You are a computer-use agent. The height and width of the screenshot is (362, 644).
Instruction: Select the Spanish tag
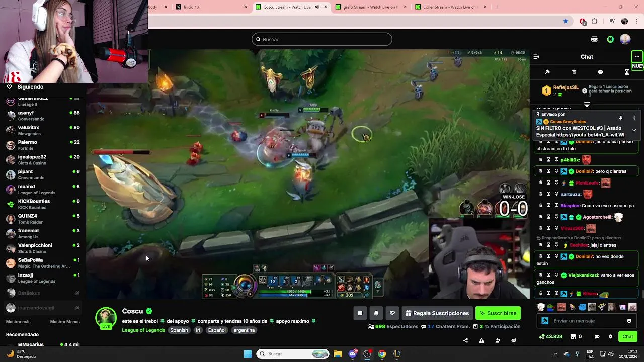[179, 330]
